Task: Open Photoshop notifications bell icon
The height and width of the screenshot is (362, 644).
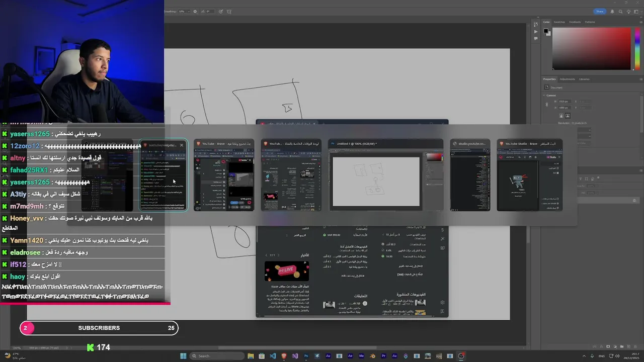Action: 612,12
